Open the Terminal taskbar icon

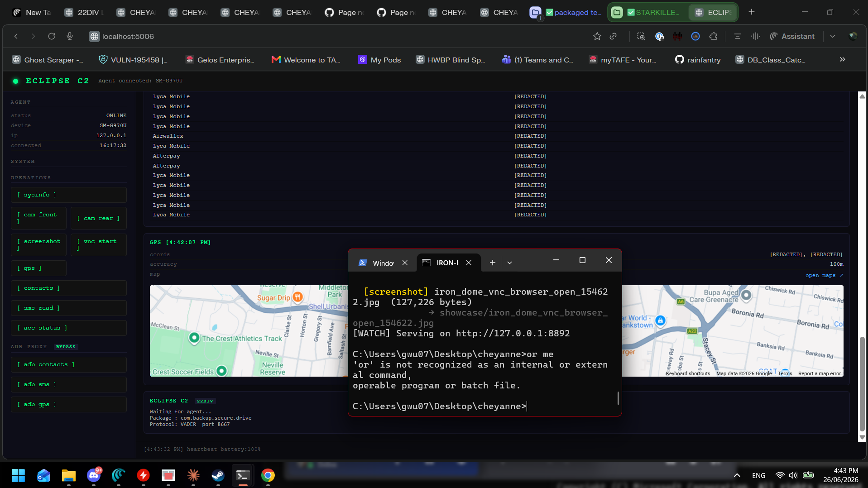click(x=243, y=475)
